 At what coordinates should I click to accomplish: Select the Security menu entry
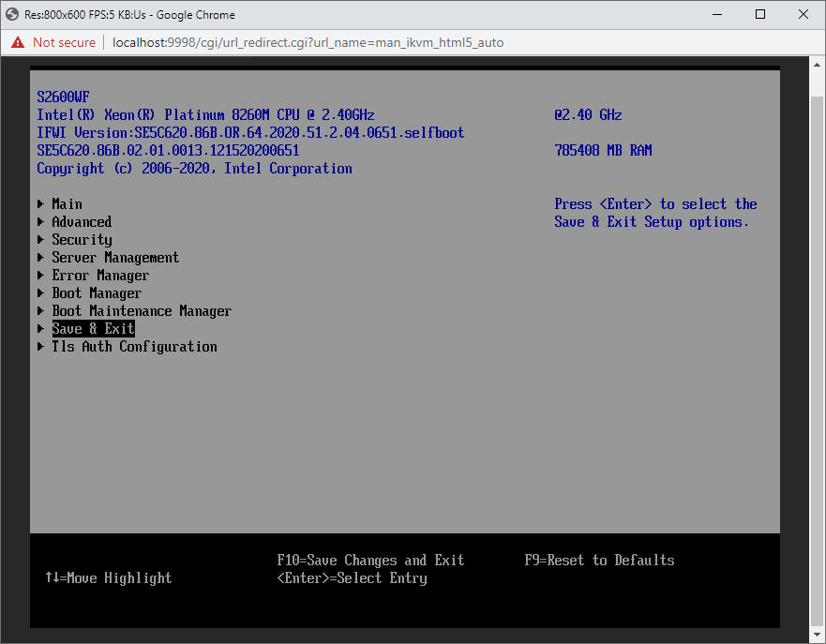pos(82,240)
